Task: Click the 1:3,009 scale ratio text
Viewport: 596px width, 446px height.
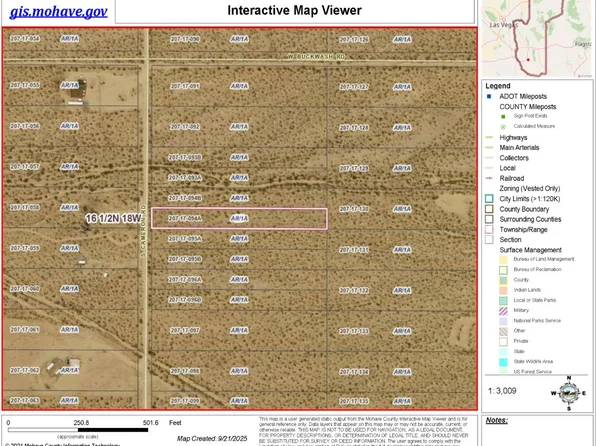Action: (x=502, y=391)
